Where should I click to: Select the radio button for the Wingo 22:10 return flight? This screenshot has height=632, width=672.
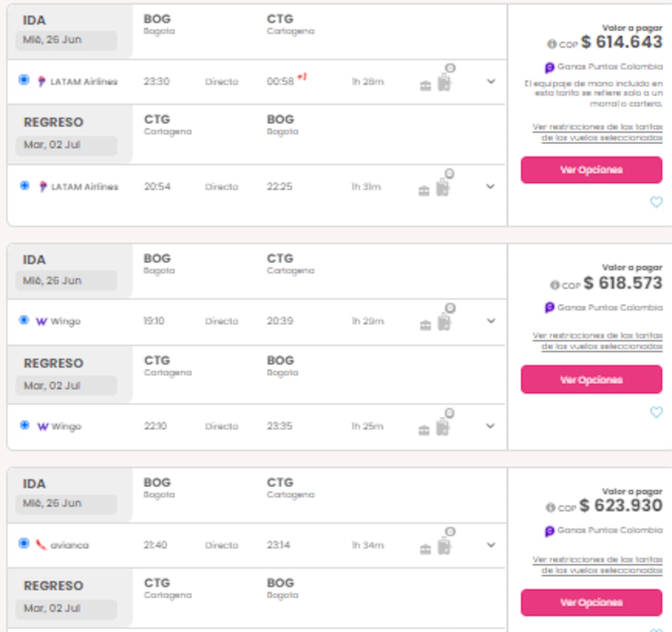click(24, 426)
